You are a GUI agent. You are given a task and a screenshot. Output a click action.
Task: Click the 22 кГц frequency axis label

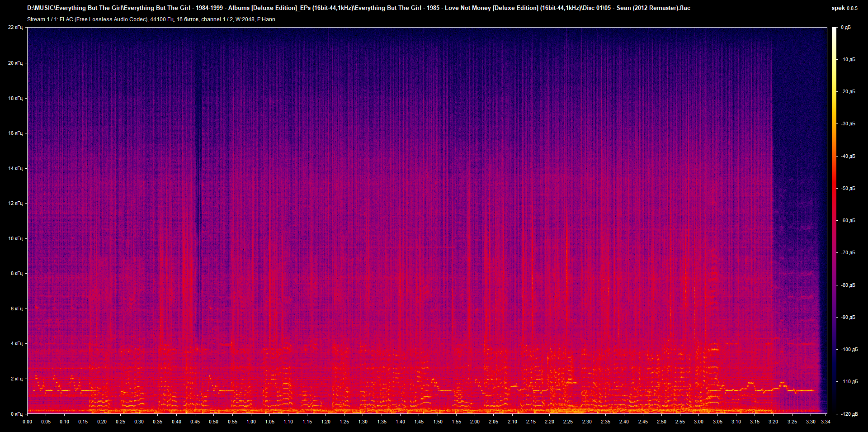pos(15,27)
